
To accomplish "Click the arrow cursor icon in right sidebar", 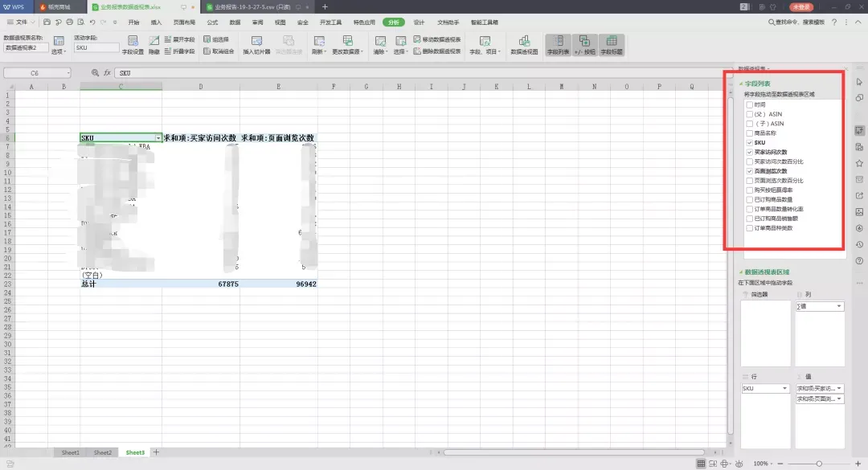I will click(x=859, y=82).
